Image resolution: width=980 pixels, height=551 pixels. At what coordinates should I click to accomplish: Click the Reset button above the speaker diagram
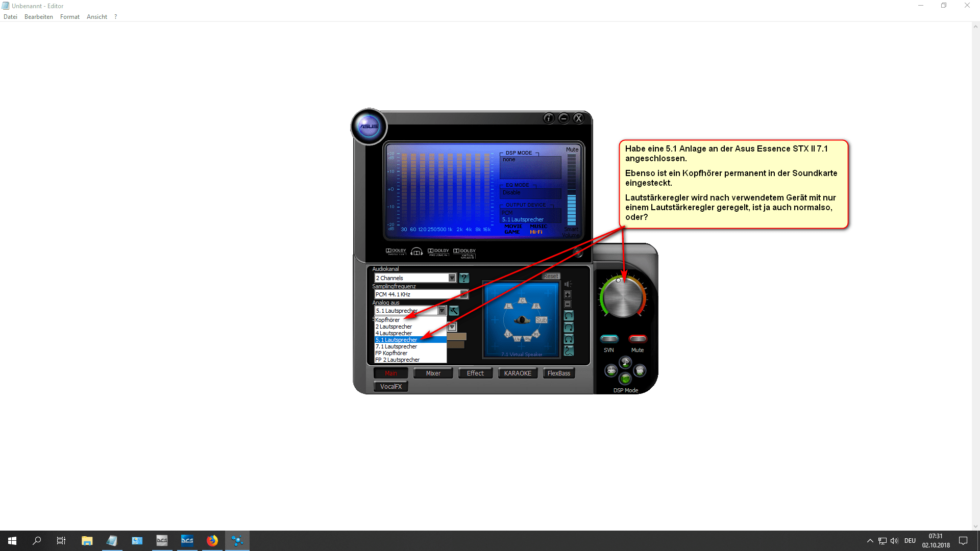tap(551, 276)
